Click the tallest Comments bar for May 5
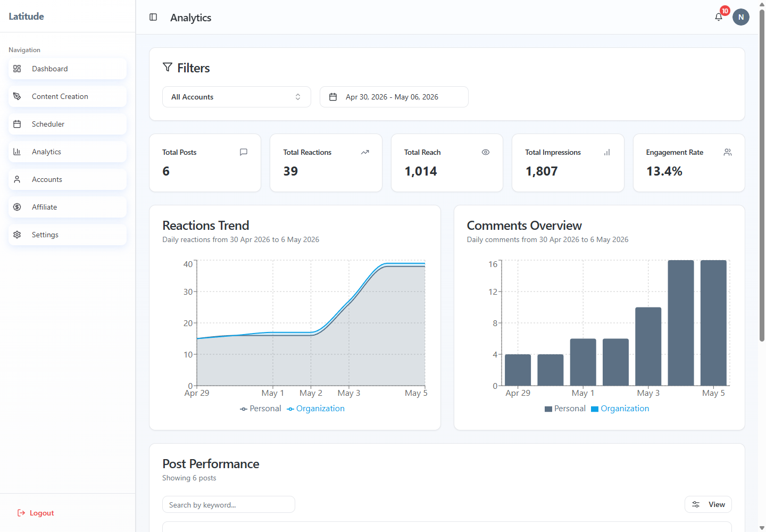The width and height of the screenshot is (766, 532). [713, 323]
